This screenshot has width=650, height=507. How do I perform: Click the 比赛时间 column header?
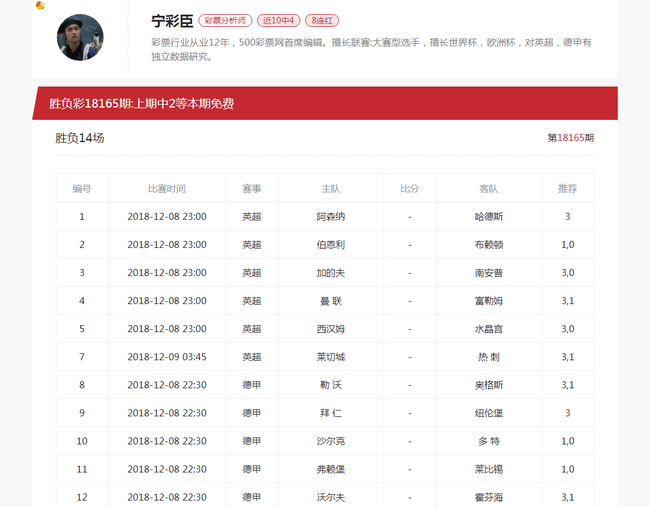coord(167,189)
